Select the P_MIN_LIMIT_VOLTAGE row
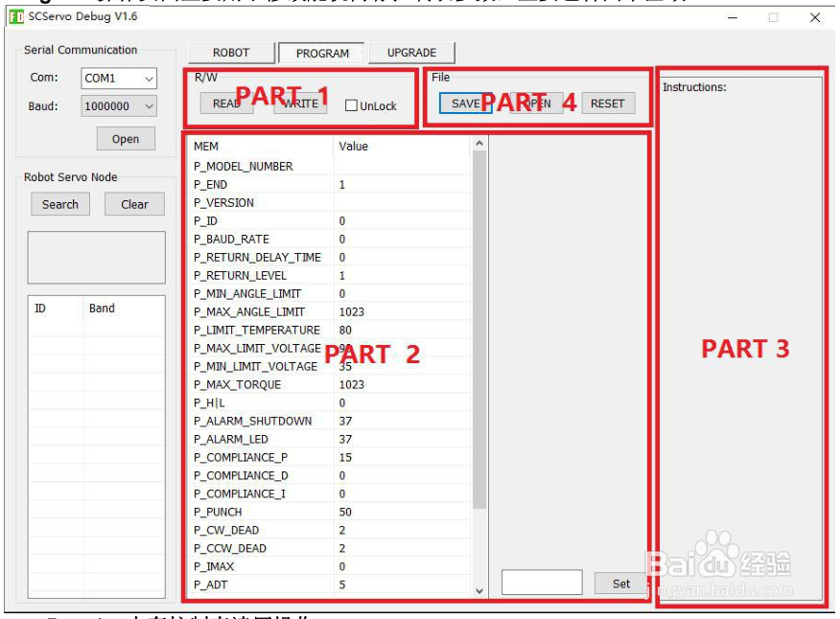840x619 pixels. (331, 367)
